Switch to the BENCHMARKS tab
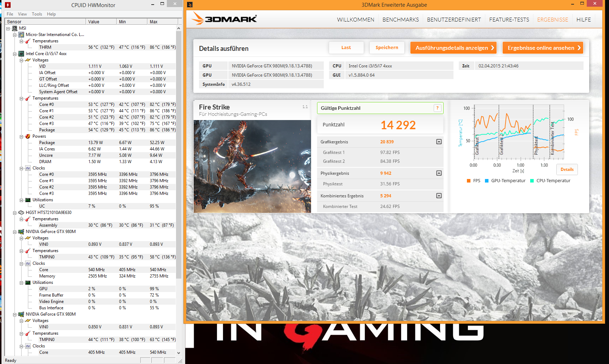 click(x=400, y=20)
